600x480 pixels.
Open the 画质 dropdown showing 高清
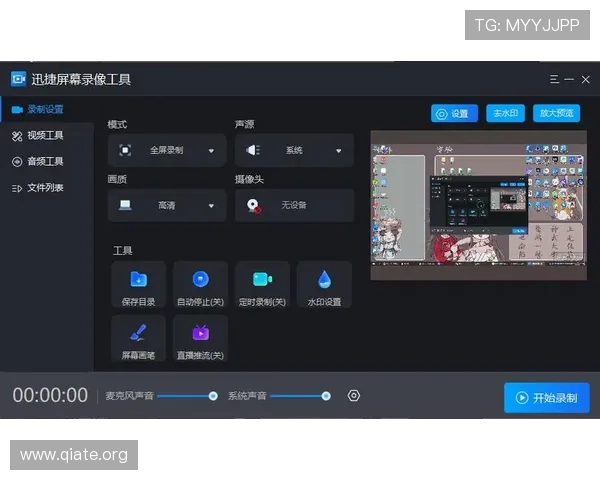(167, 206)
